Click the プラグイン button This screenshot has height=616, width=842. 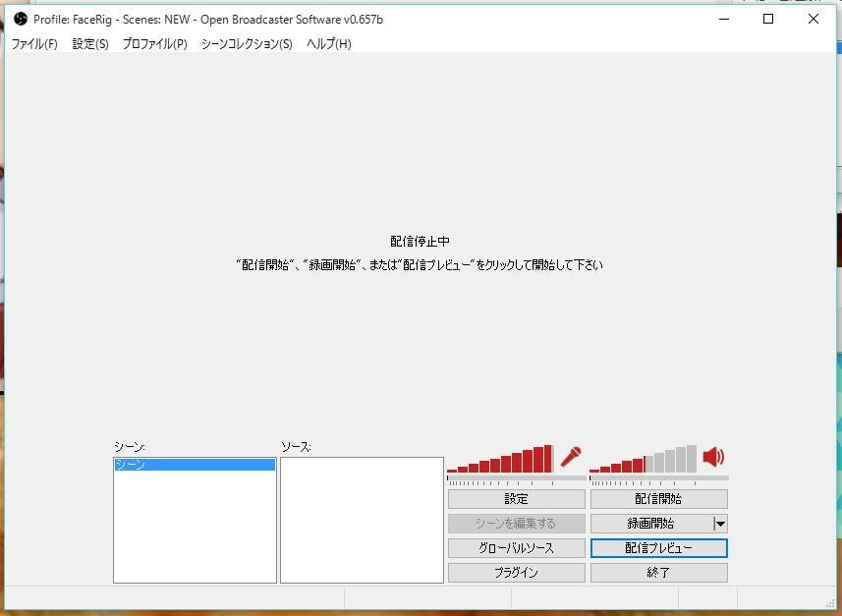517,573
